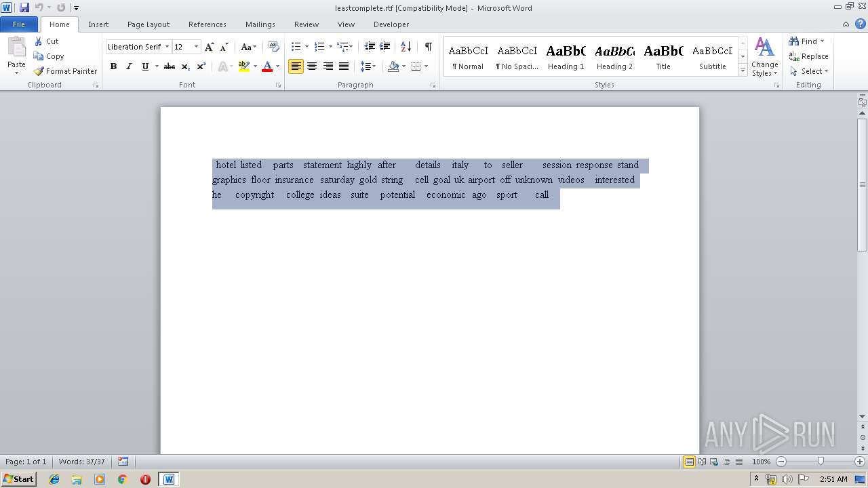The image size is (868, 488).
Task: Apply superscript formatting
Action: [201, 66]
